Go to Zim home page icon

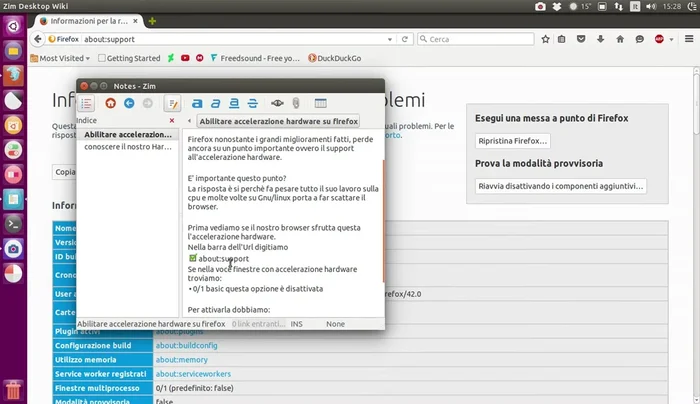point(111,103)
